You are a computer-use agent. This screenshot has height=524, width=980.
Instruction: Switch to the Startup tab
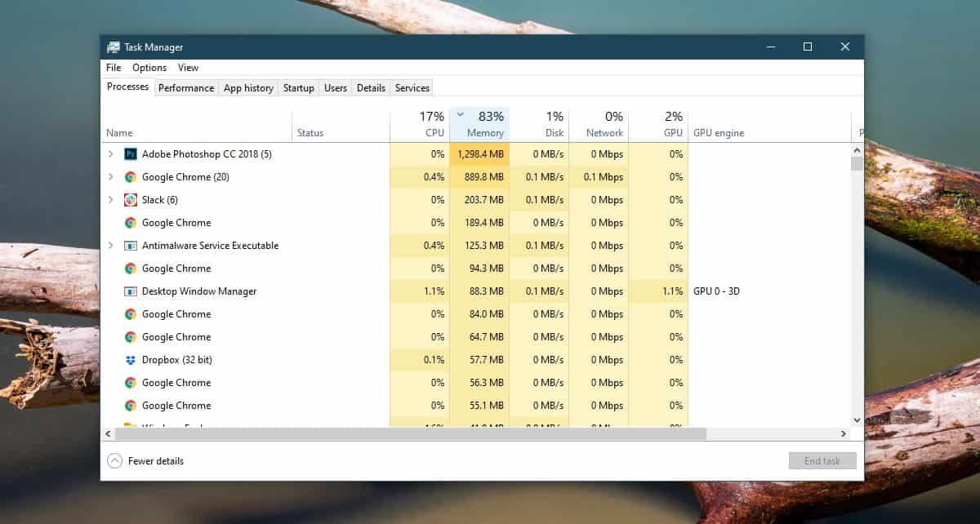pos(299,88)
